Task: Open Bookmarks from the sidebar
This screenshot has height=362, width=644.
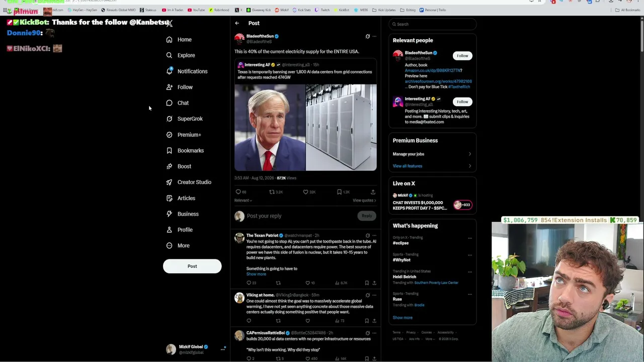Action: [185, 150]
